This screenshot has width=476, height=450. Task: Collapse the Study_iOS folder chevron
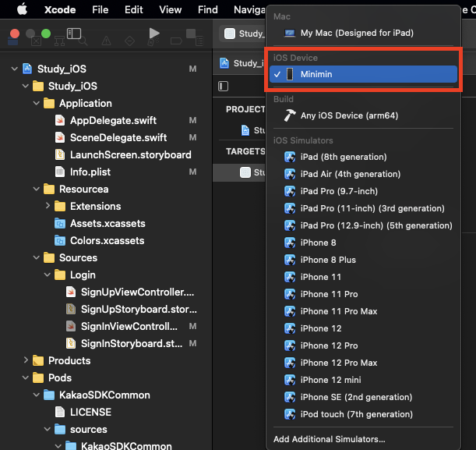[26, 86]
